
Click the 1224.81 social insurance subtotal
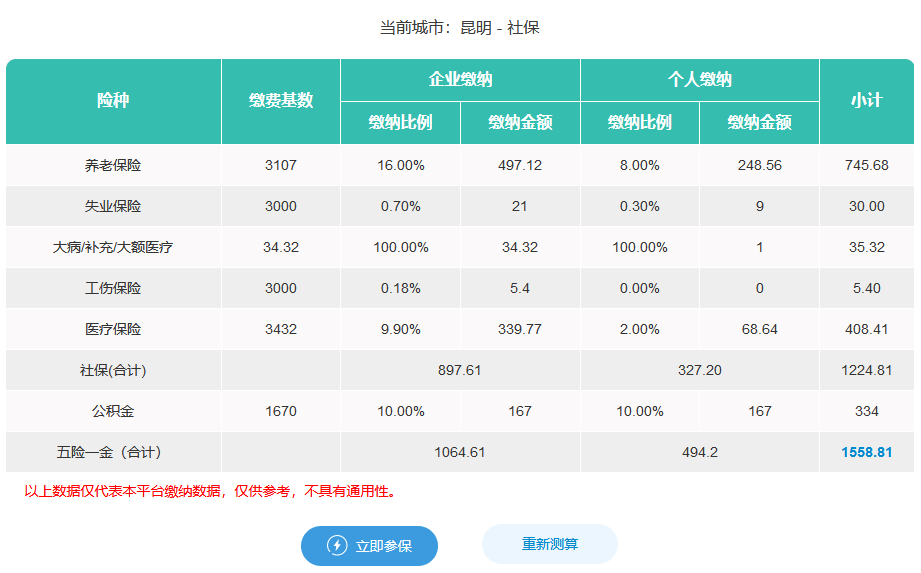point(866,370)
